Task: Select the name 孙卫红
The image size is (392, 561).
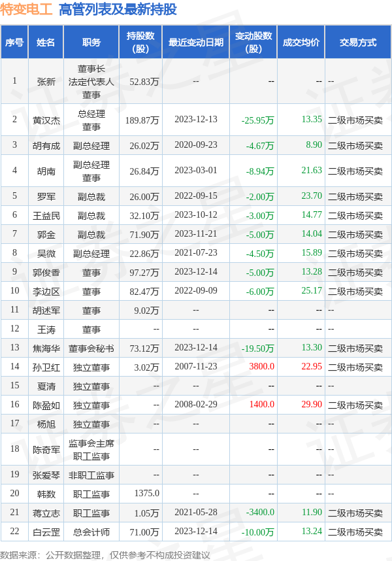Action: [46, 367]
